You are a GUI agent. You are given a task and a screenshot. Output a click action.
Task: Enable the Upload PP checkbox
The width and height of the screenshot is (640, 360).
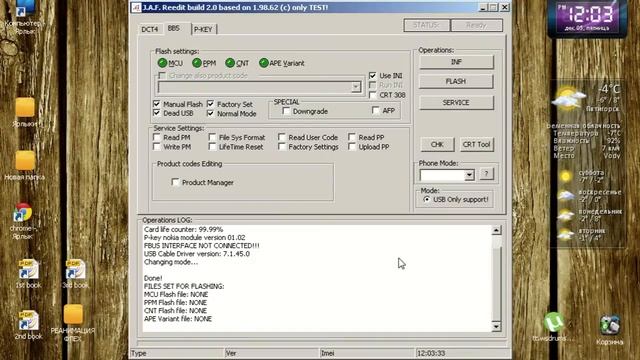(x=352, y=146)
